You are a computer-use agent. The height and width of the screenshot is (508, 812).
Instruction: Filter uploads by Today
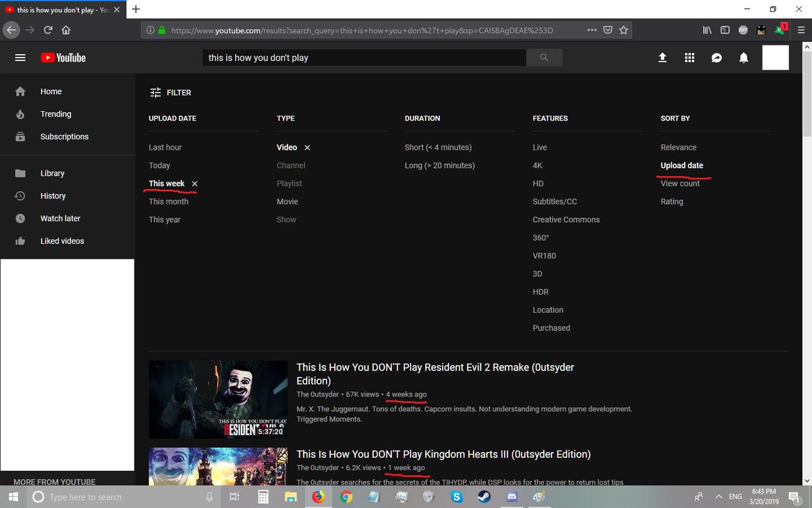(160, 165)
